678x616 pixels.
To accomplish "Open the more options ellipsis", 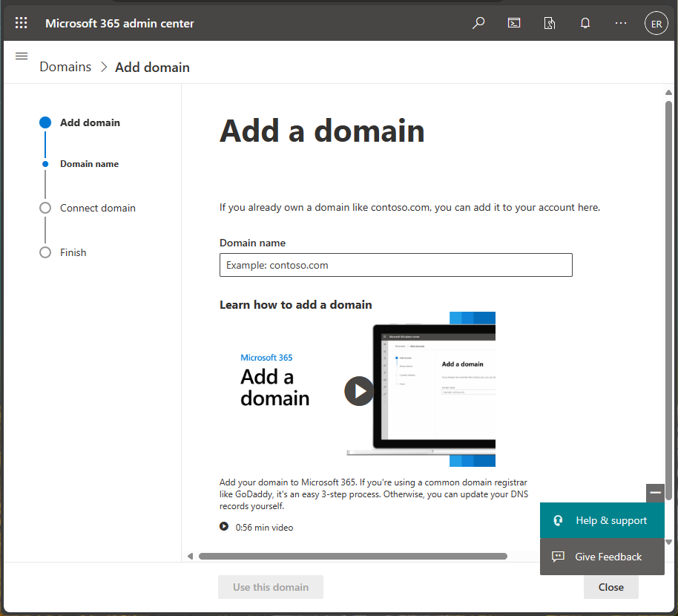I will (620, 23).
